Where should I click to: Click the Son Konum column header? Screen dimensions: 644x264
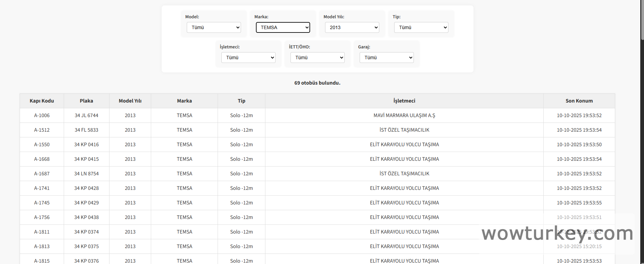pos(579,101)
